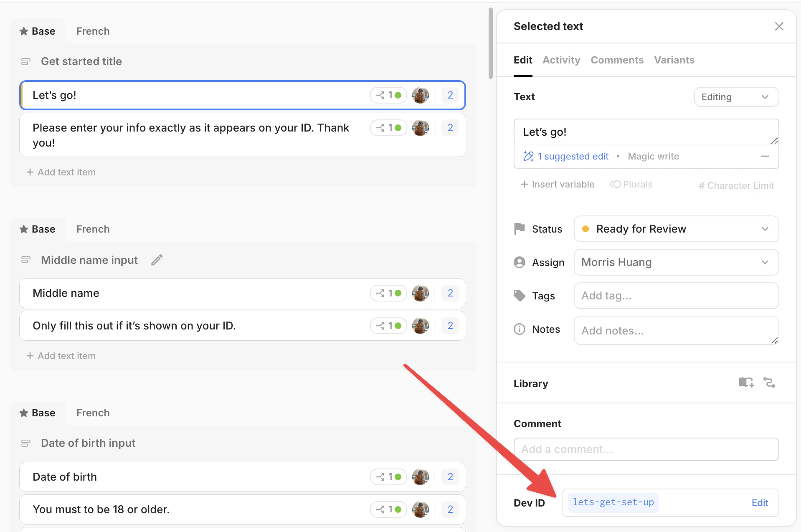This screenshot has height=532, width=801.
Task: Open the Comments tab
Action: click(x=617, y=60)
